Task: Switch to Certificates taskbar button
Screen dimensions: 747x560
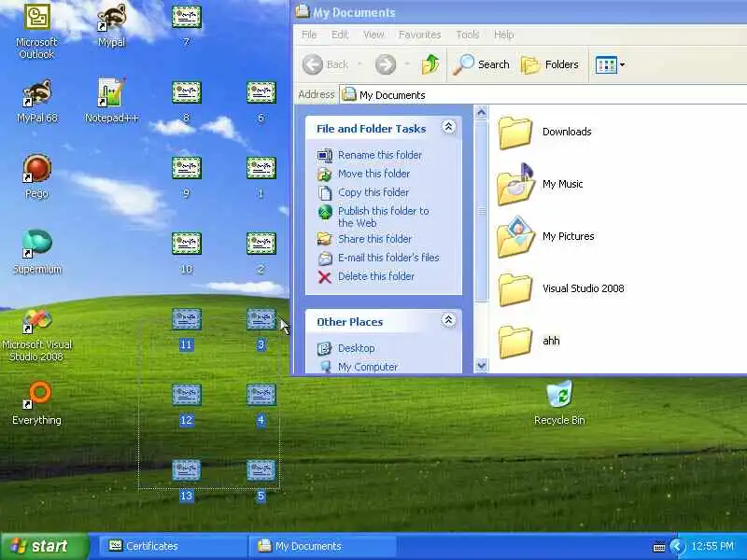Action: click(x=174, y=546)
